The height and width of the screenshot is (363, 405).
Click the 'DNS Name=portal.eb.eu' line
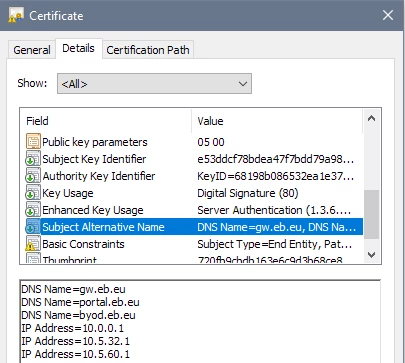(80, 302)
